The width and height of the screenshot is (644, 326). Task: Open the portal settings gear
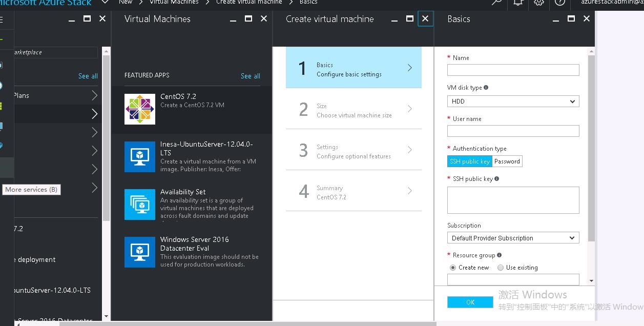pyautogui.click(x=538, y=3)
